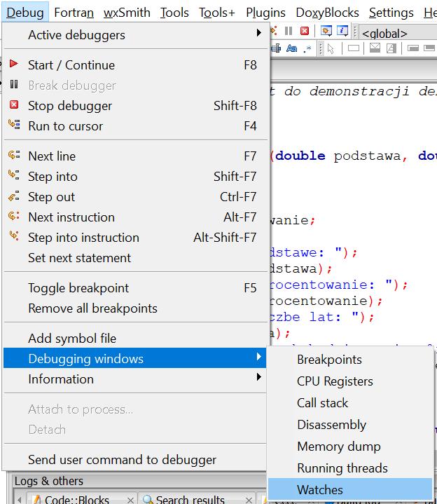Click the Match case 'Aa' toolbar icon

coord(291,48)
